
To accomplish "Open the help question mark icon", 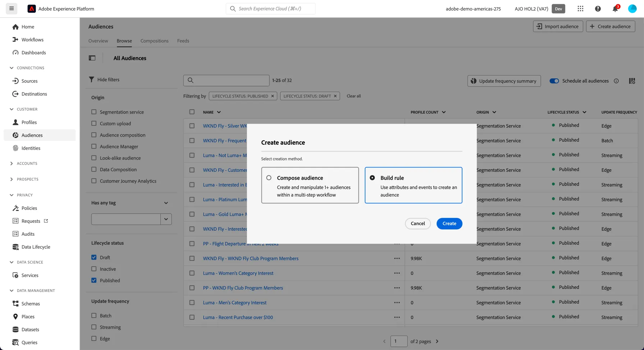I will [x=598, y=9].
